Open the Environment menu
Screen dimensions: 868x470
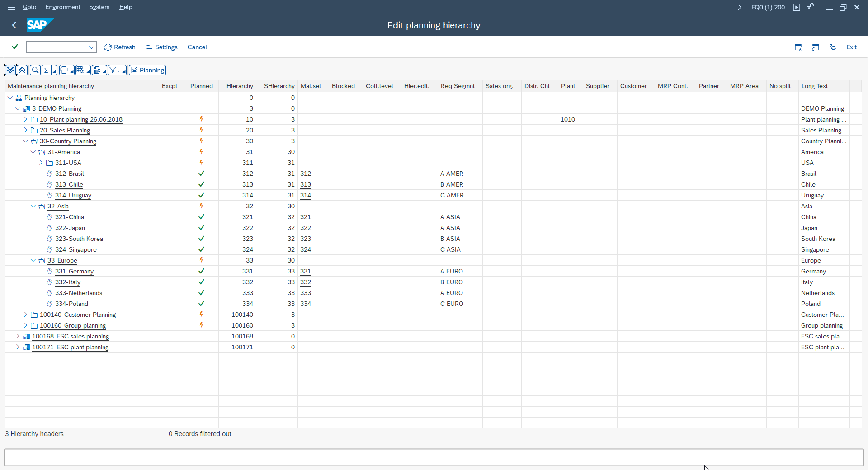coord(62,7)
